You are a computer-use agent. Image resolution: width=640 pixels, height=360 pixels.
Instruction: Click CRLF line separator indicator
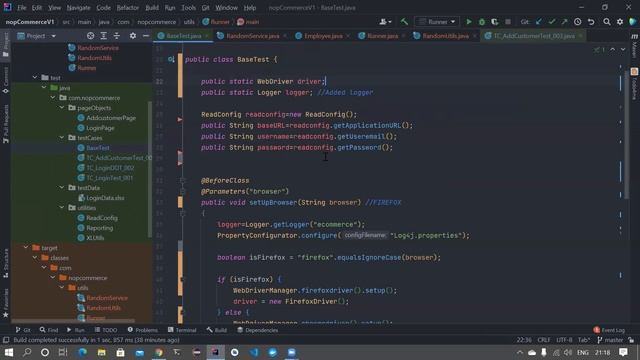point(544,340)
